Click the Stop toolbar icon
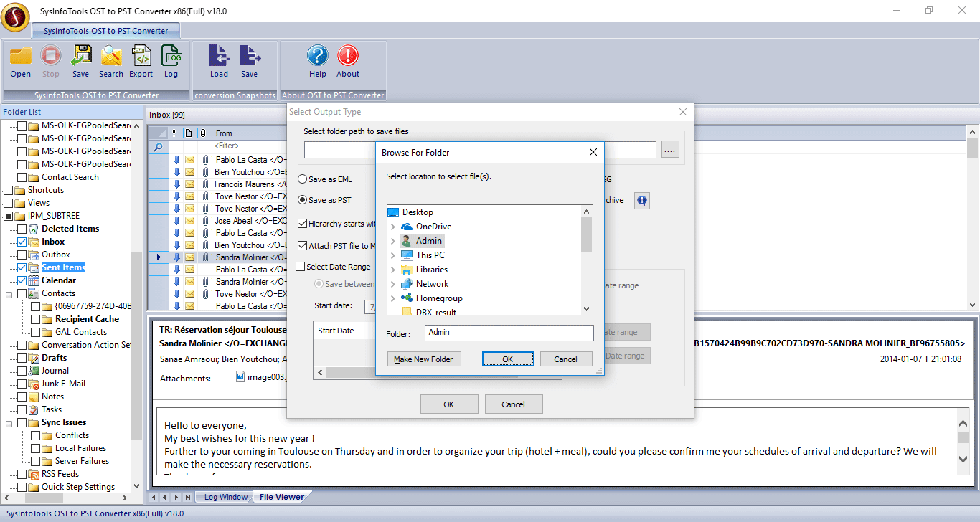This screenshot has height=522, width=980. tap(51, 56)
